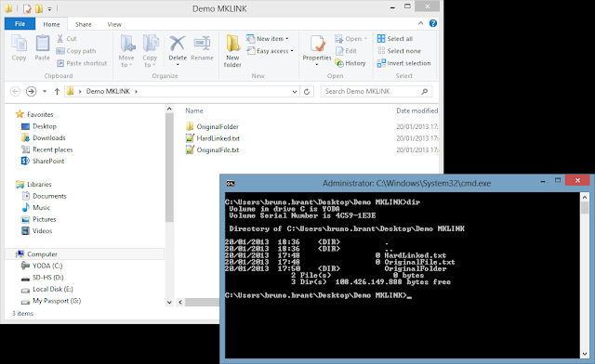The width and height of the screenshot is (595, 364).
Task: Open Downloads in Favorites
Action: pos(49,137)
